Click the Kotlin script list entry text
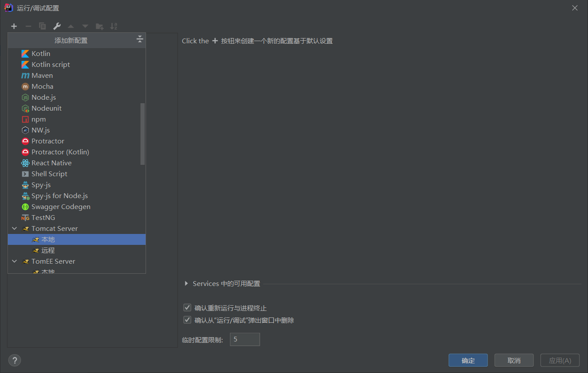 pos(51,64)
